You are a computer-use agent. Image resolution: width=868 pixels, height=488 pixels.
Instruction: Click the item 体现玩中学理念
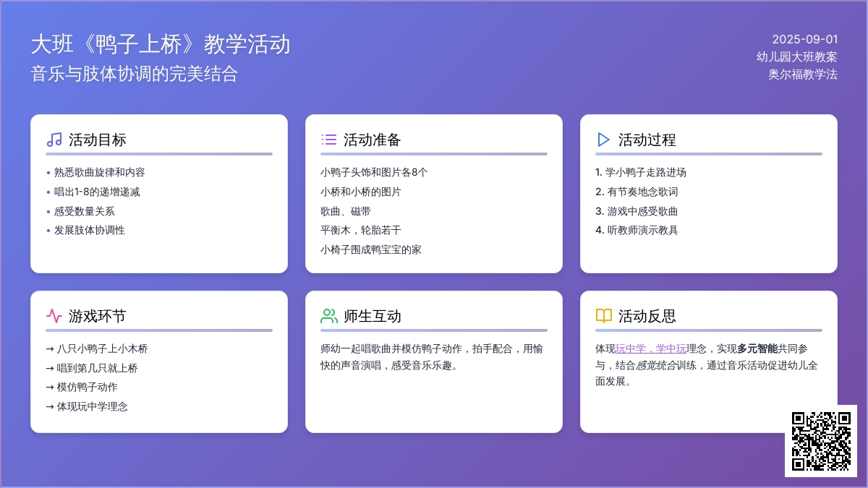87,406
